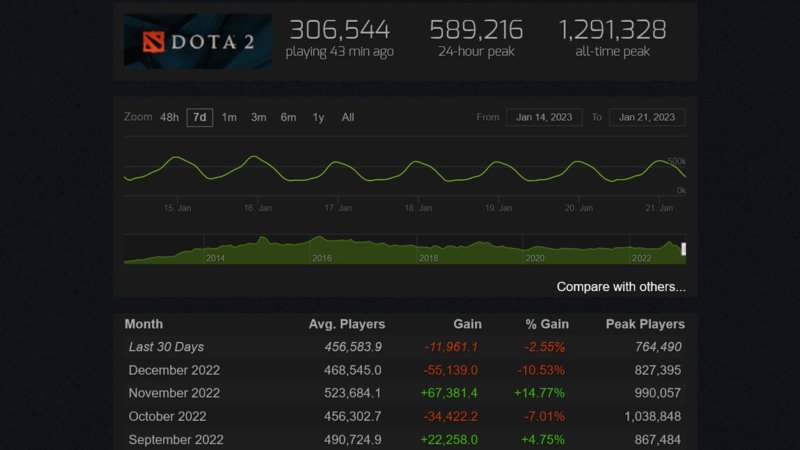Click the Peak Players column header

tap(645, 324)
